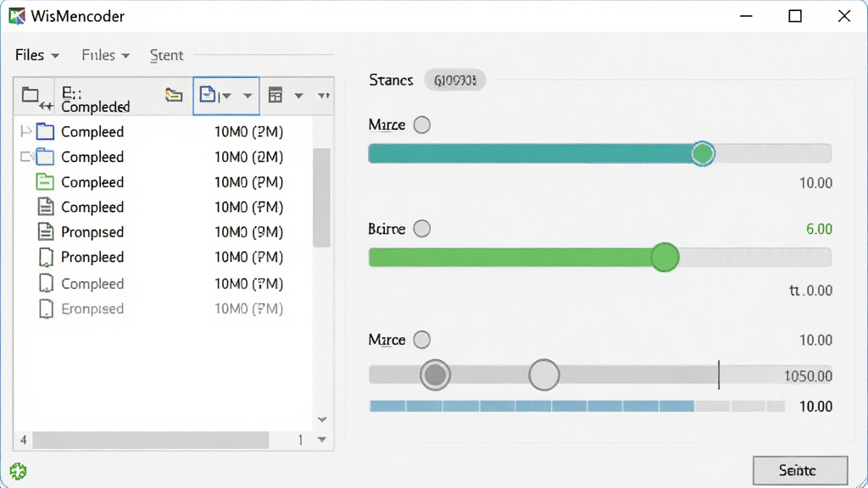Select the green folder icon beside Compleed
Screen dimensions: 868x488
pyautogui.click(x=45, y=182)
